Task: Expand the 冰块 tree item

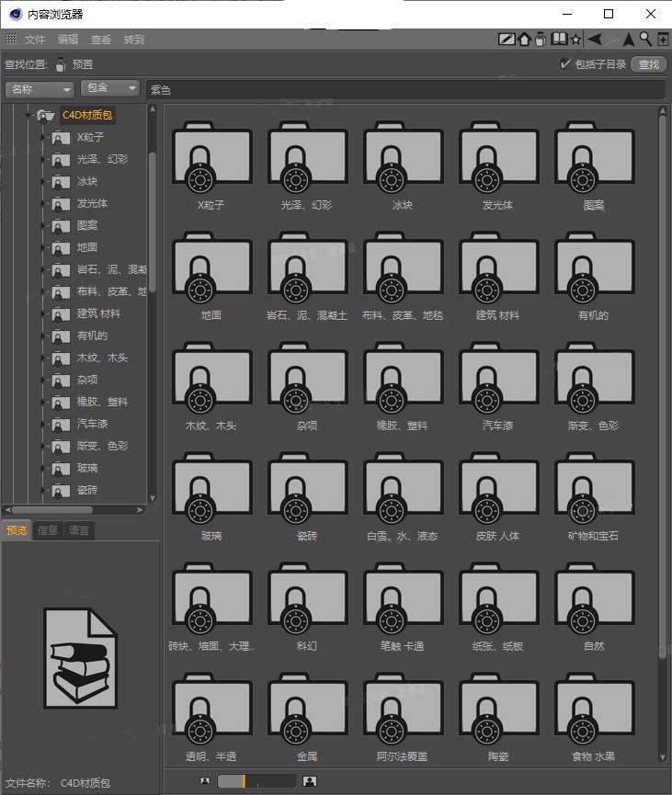Action: (43, 181)
